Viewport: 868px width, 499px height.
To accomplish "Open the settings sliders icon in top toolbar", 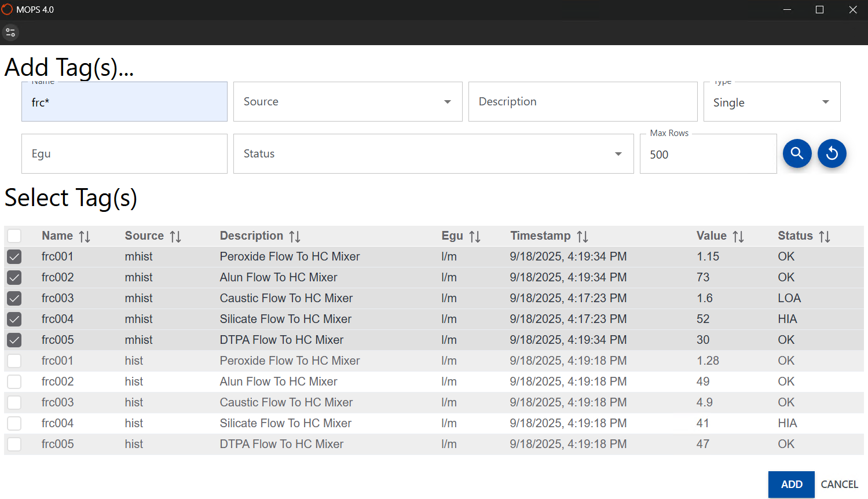I will (x=10, y=32).
